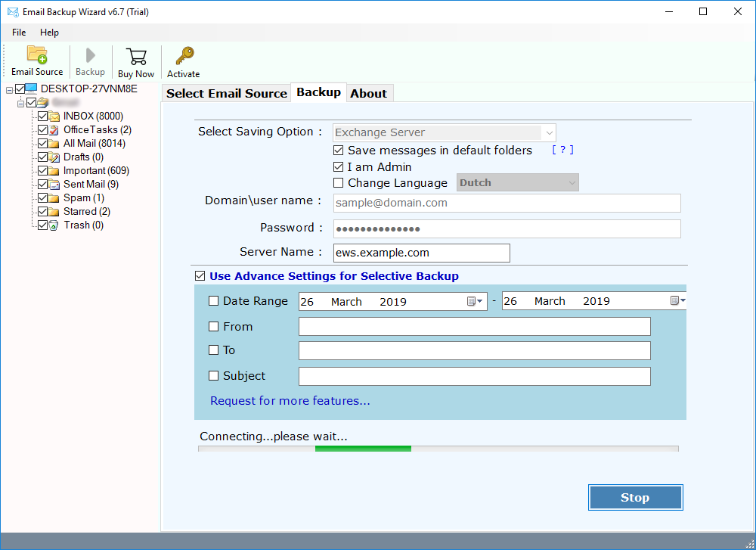756x550 pixels.
Task: Click the Backup play toolbar icon
Action: pyautogui.click(x=90, y=55)
